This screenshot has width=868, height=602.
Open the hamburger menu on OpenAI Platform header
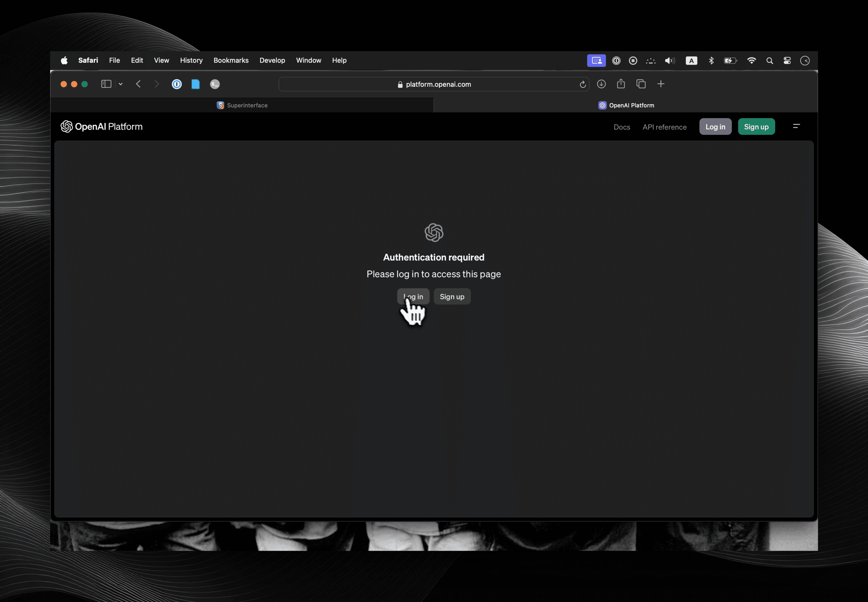point(797,126)
